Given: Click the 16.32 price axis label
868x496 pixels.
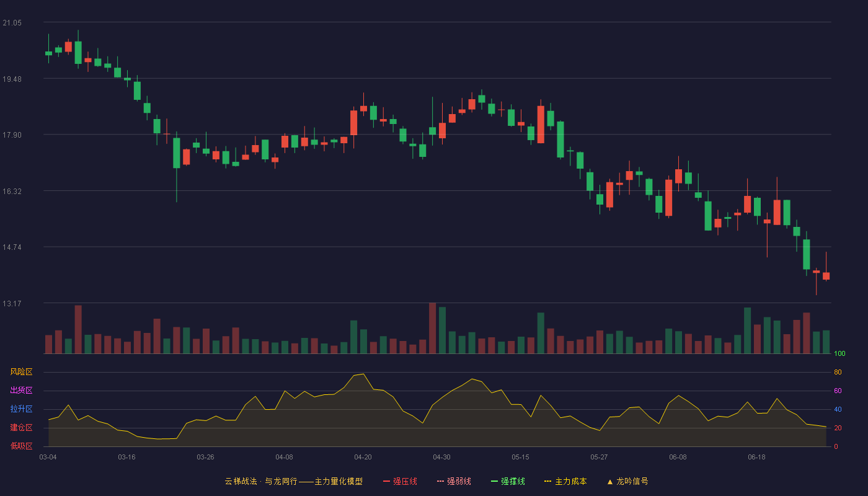Looking at the screenshot, I should 12,192.
